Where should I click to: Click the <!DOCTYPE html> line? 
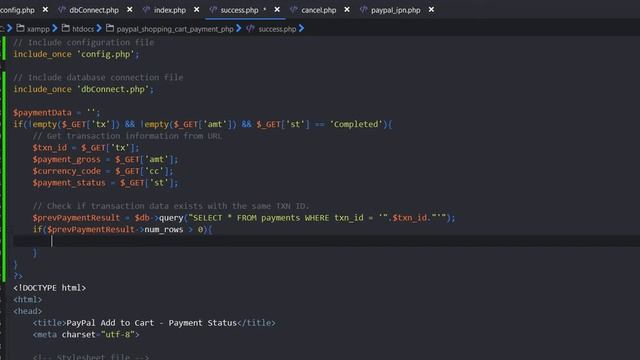49,288
